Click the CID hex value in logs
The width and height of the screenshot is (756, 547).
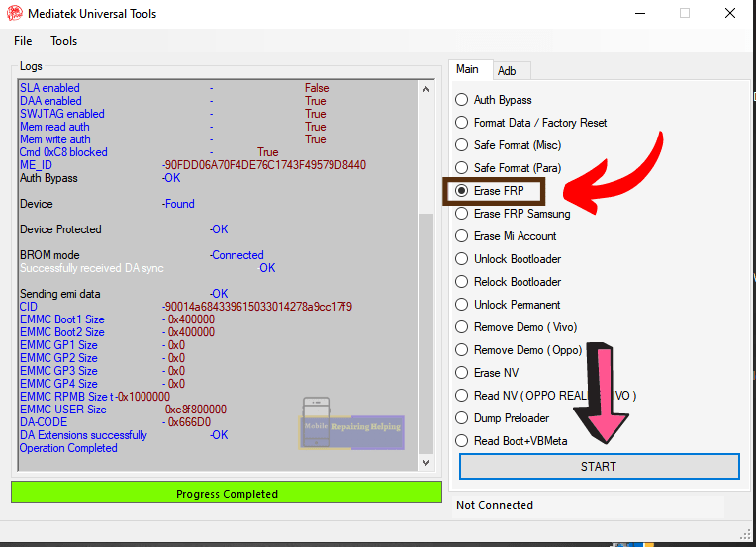point(257,307)
